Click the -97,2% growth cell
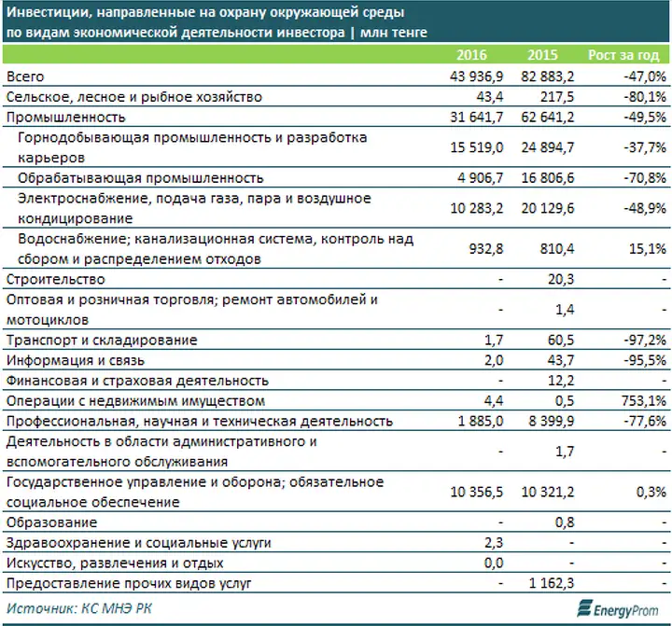 645,341
